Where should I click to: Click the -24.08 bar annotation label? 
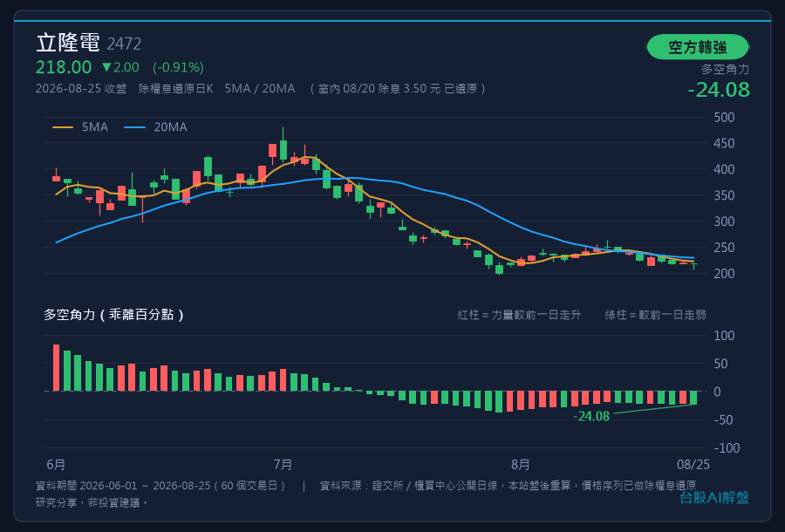coord(591,416)
